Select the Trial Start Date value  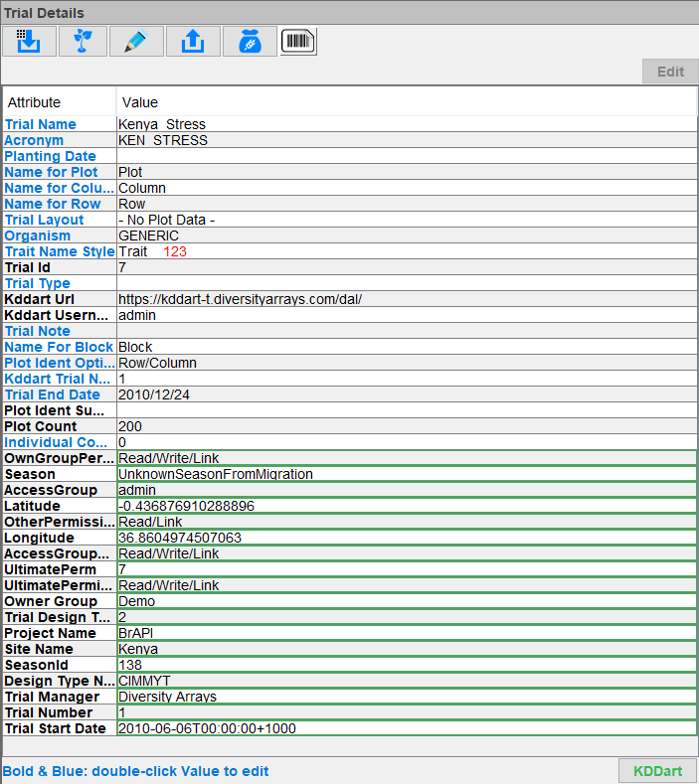(407, 729)
